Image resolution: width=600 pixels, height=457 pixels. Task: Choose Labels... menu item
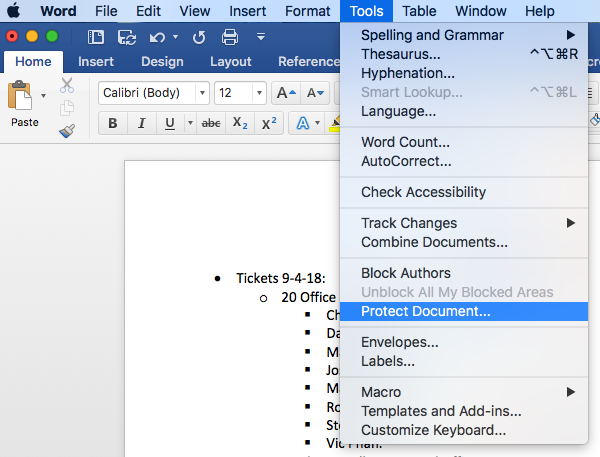(x=464, y=361)
